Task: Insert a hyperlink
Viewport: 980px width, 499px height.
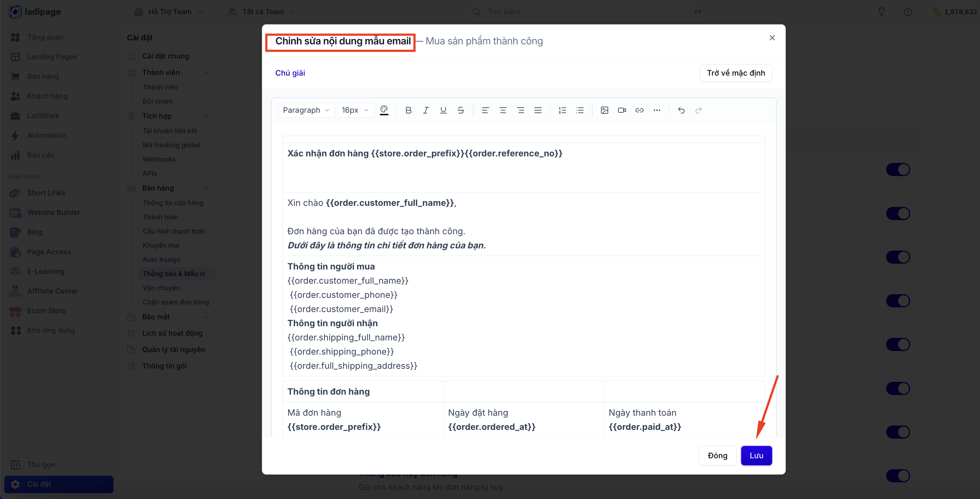Action: (x=640, y=110)
